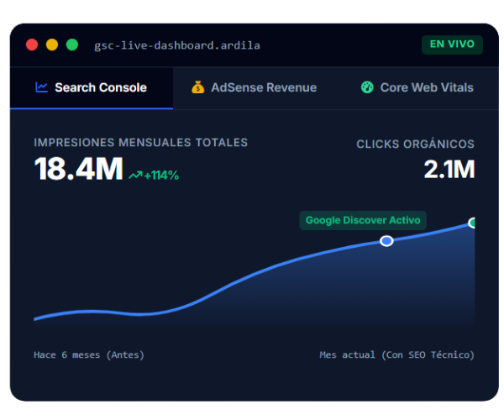Click the red close window dot
The width and height of the screenshot is (504, 420).
[32, 45]
